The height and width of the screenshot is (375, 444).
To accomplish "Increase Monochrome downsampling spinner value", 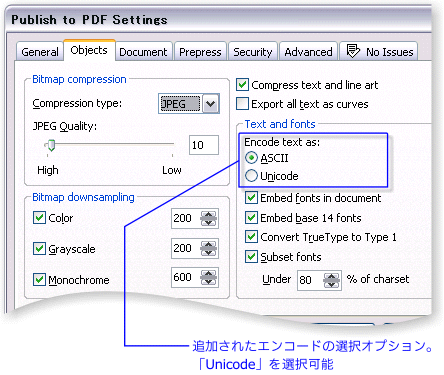I will [x=209, y=274].
